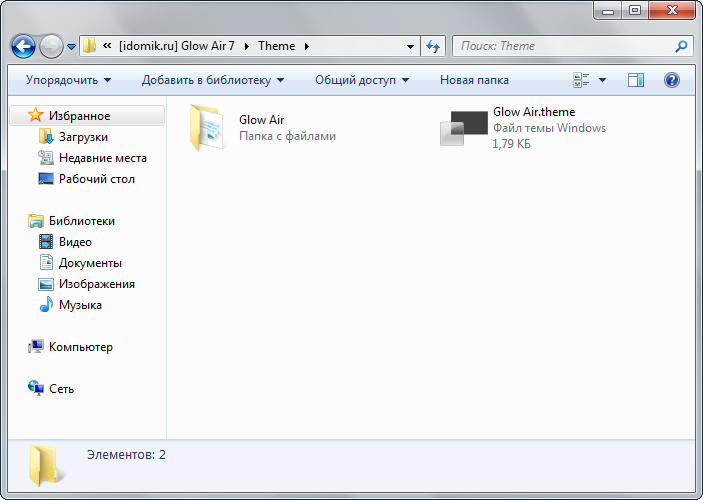Screen dimensions: 703x500
Task: Open Недавние места in sidebar
Action: click(x=103, y=158)
